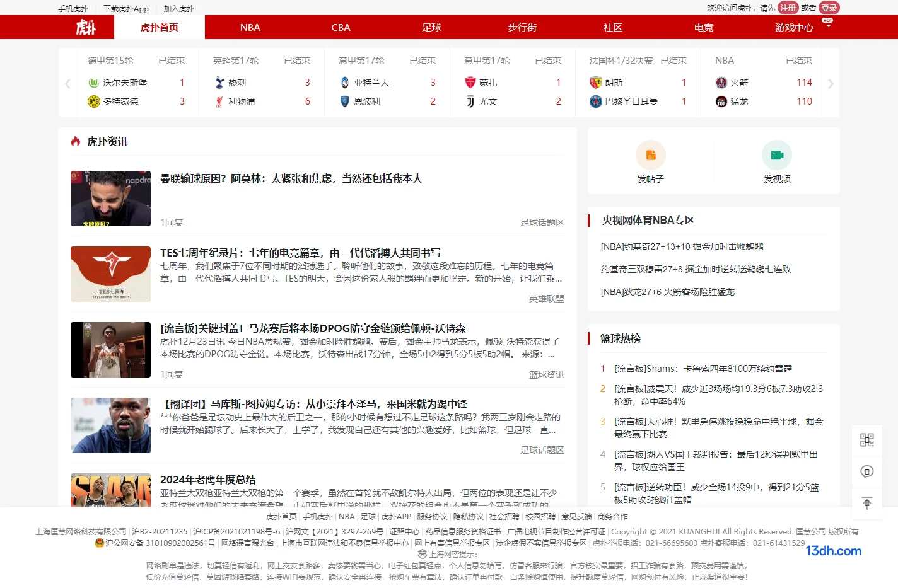Viewport: 898px width, 588px height.
Task: Open the QR code floating icon
Action: click(867, 440)
